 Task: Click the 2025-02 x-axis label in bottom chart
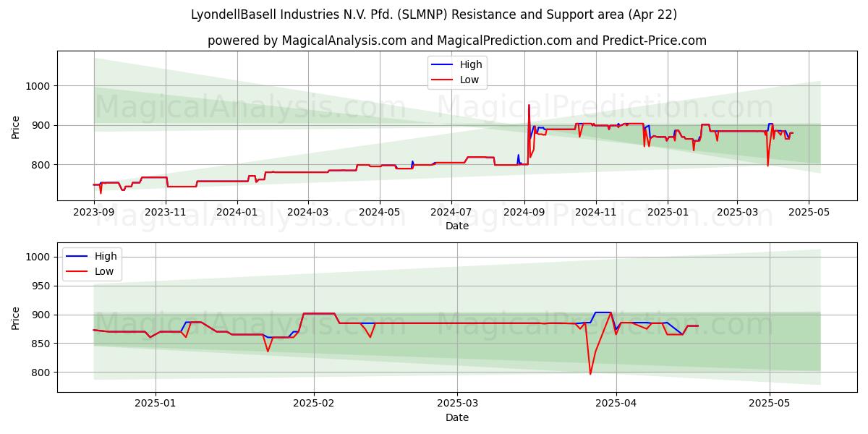[x=314, y=404]
